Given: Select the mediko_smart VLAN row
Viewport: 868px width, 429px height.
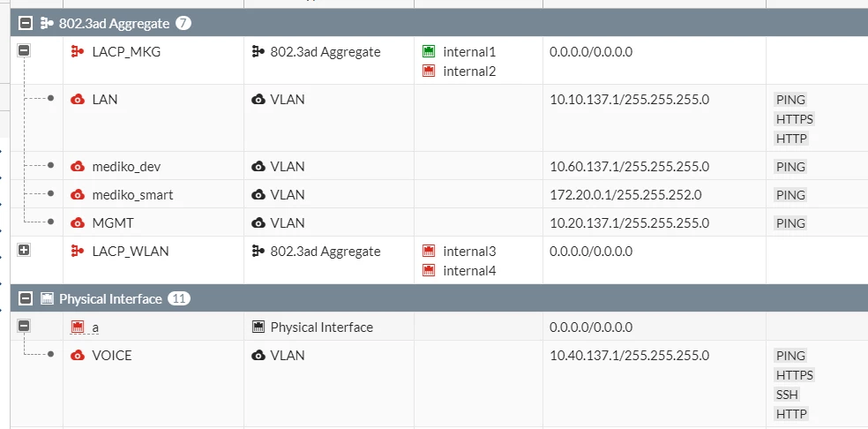Looking at the screenshot, I should point(439,195).
